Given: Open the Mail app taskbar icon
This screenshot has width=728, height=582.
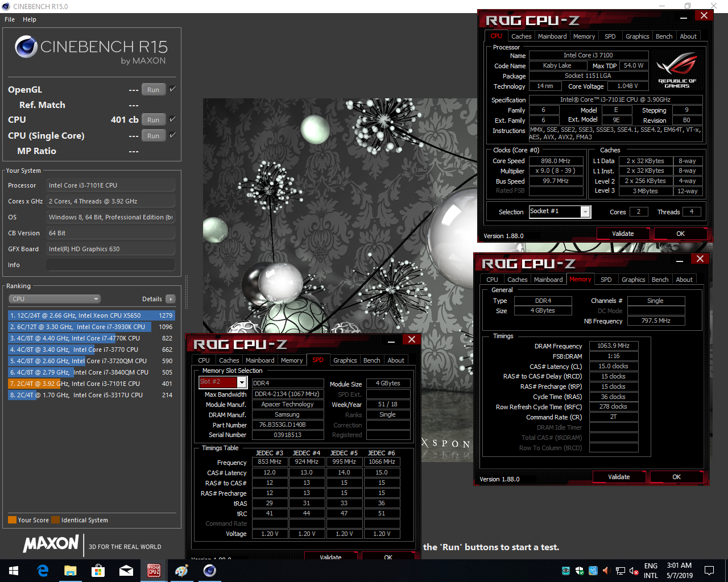Looking at the screenshot, I should pyautogui.click(x=126, y=571).
